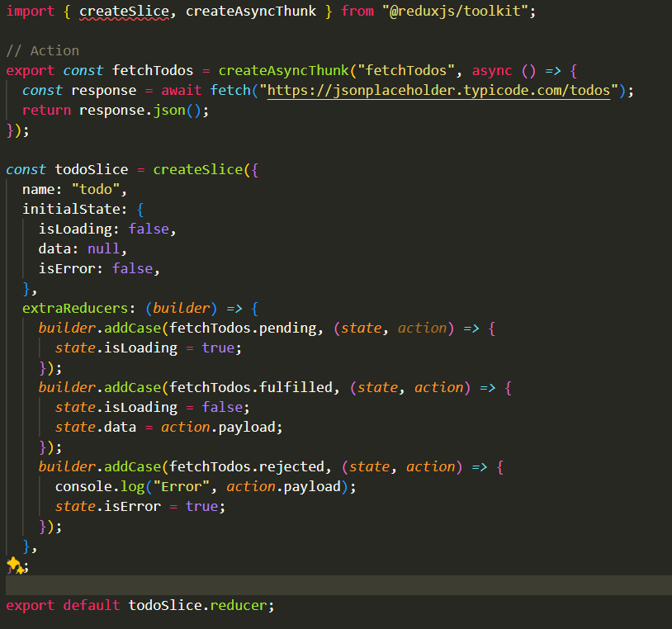The width and height of the screenshot is (672, 629).
Task: Click the return keyword
Action: point(47,111)
